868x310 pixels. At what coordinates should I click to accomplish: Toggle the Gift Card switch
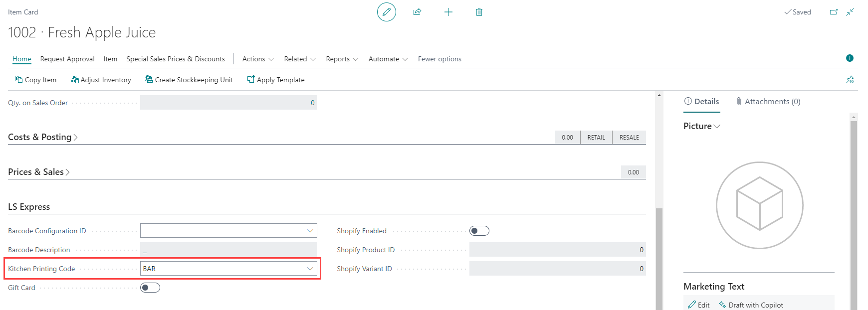[x=150, y=288]
